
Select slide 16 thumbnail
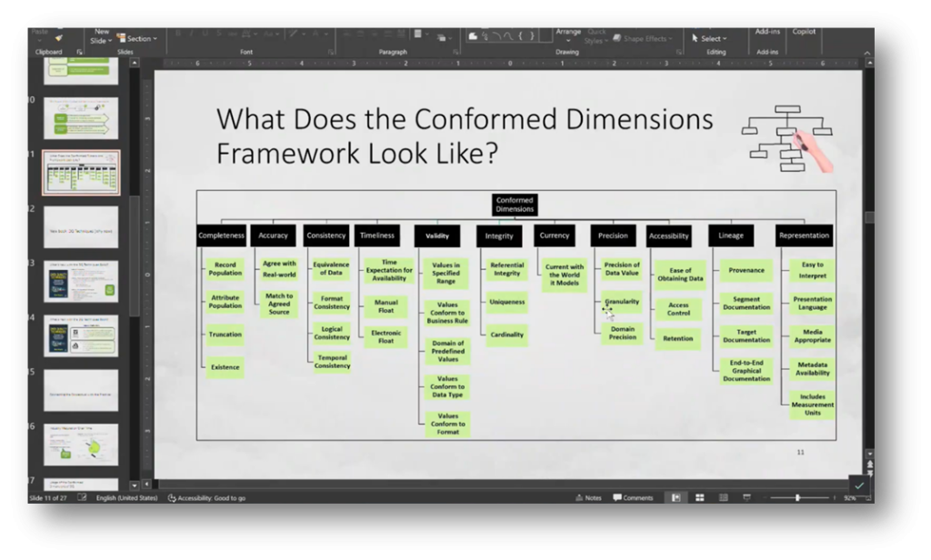[81, 445]
